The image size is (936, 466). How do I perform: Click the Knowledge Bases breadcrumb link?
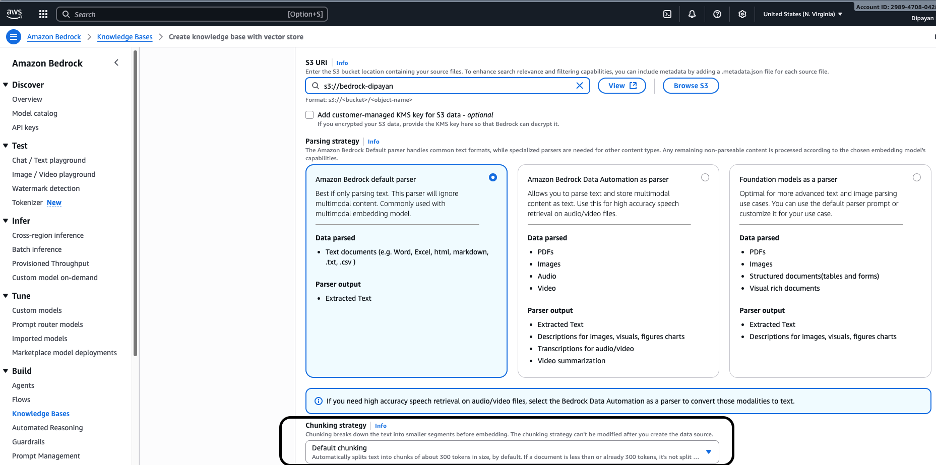coord(125,37)
